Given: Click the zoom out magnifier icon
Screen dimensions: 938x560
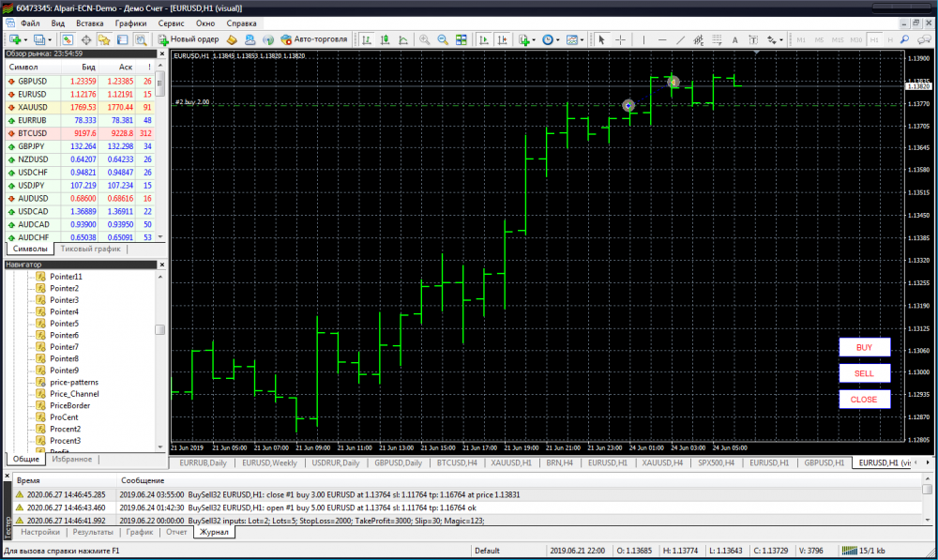Looking at the screenshot, I should (x=442, y=39).
